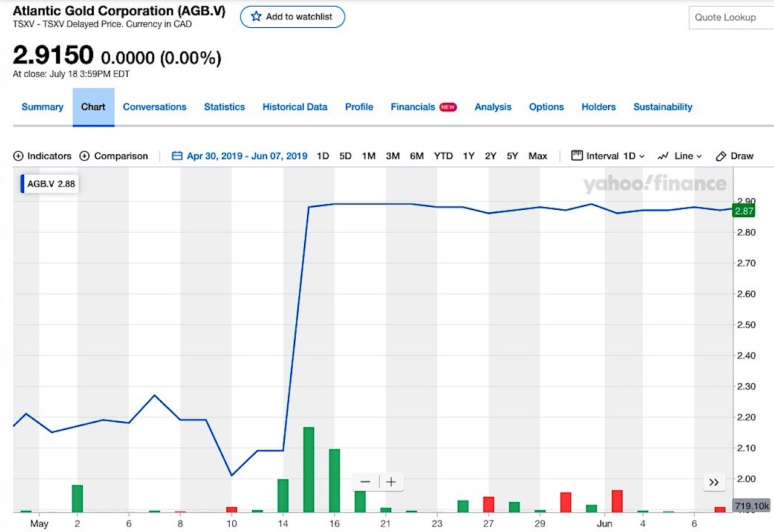Open the Comparison plus icon
This screenshot has height=532, width=774.
(85, 156)
